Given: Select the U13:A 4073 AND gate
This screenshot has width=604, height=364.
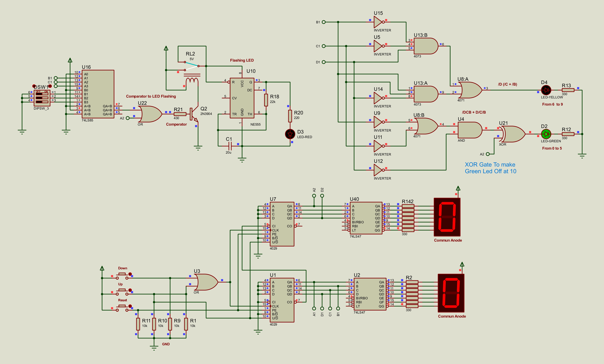Looking at the screenshot, I should 426,94.
